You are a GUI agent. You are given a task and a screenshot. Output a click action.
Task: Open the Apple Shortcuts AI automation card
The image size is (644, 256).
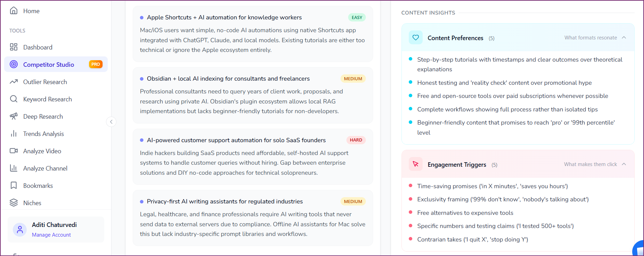[224, 17]
